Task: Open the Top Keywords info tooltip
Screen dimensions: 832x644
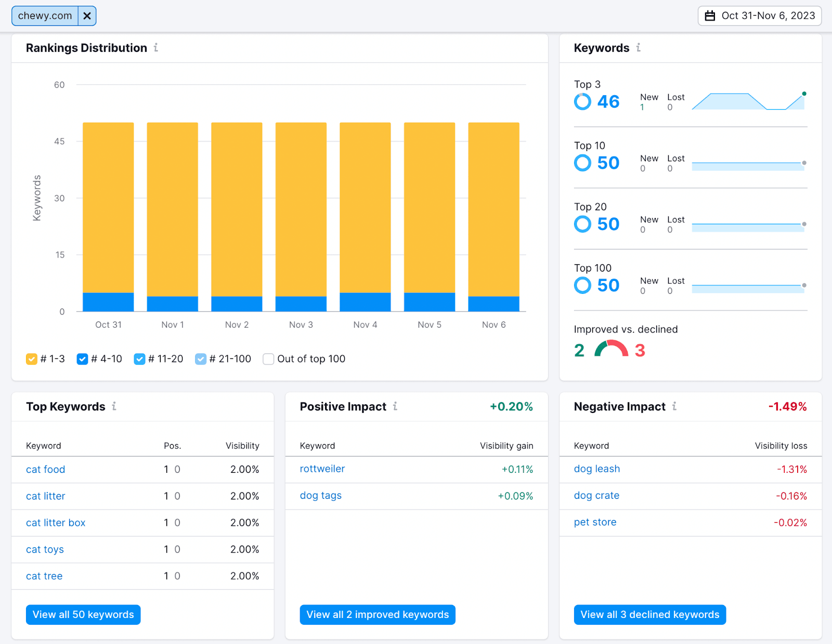Action: coord(115,407)
